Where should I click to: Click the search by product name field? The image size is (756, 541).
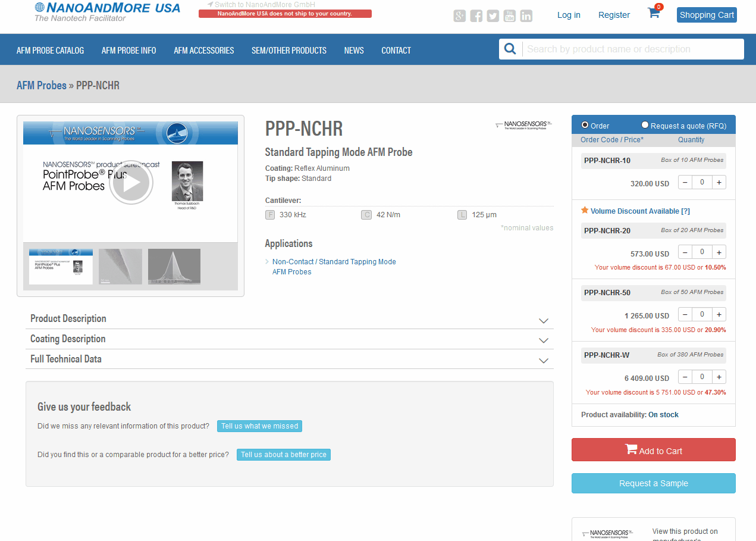coord(633,49)
